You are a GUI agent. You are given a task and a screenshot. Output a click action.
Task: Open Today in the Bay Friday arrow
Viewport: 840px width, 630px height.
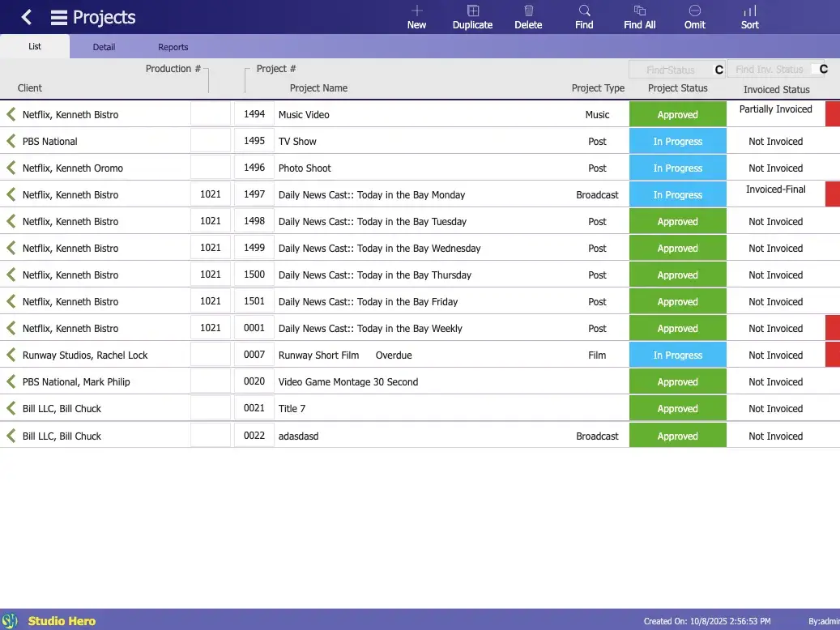coord(11,301)
